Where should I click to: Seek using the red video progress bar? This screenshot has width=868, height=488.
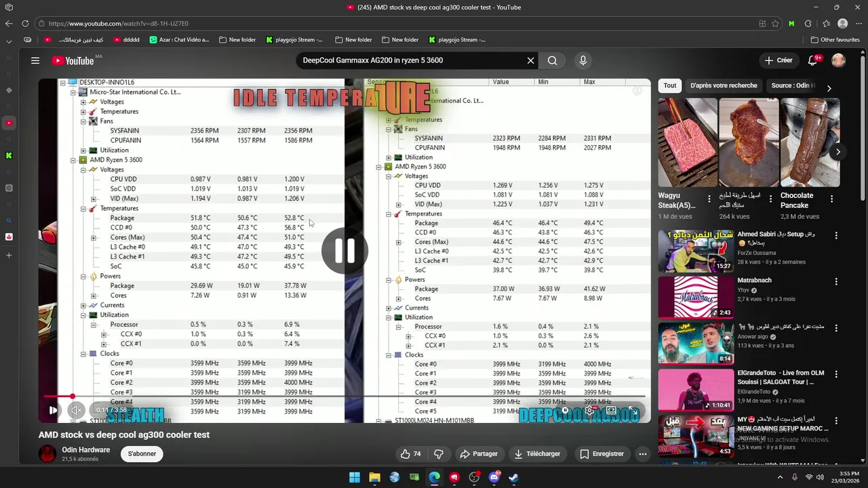pyautogui.click(x=344, y=396)
